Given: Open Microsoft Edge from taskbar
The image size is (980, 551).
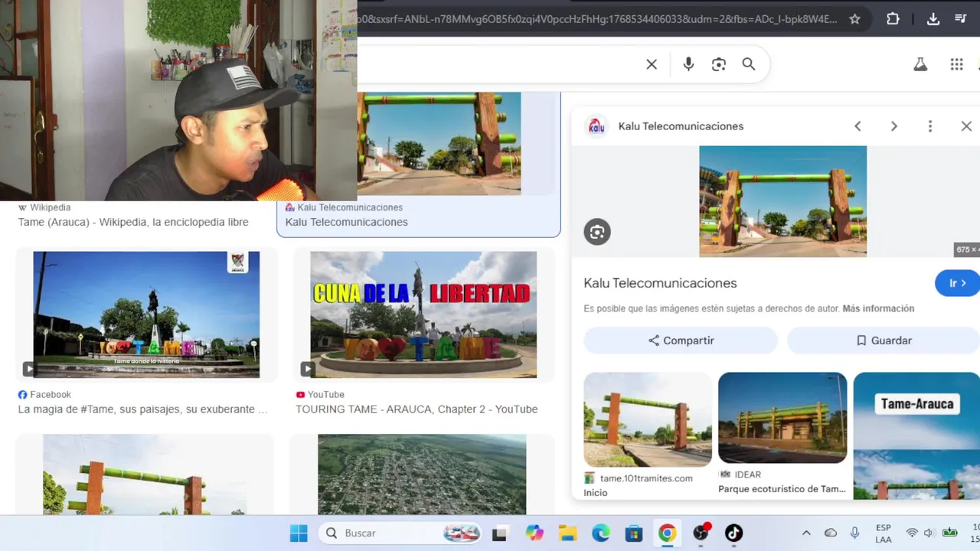Looking at the screenshot, I should (601, 533).
